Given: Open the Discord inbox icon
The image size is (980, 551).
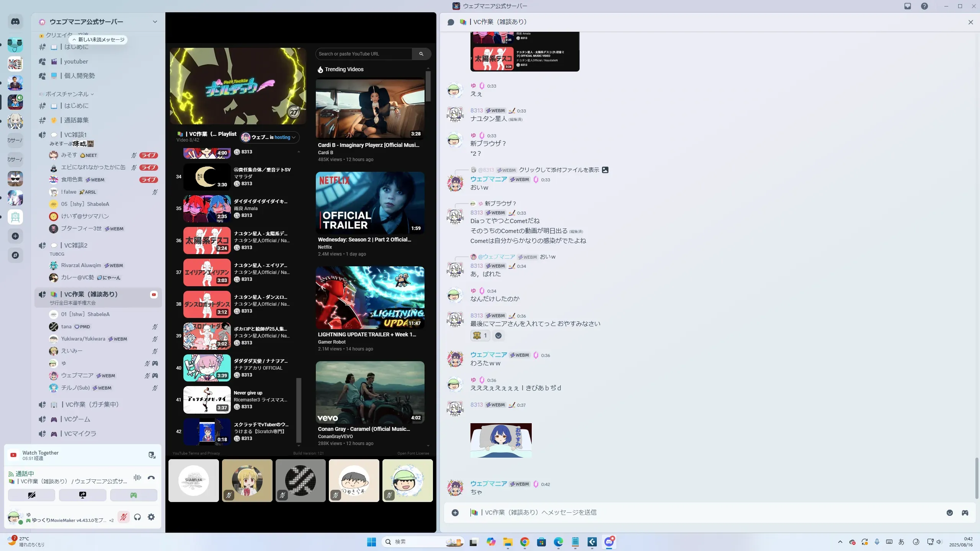Looking at the screenshot, I should [x=908, y=6].
